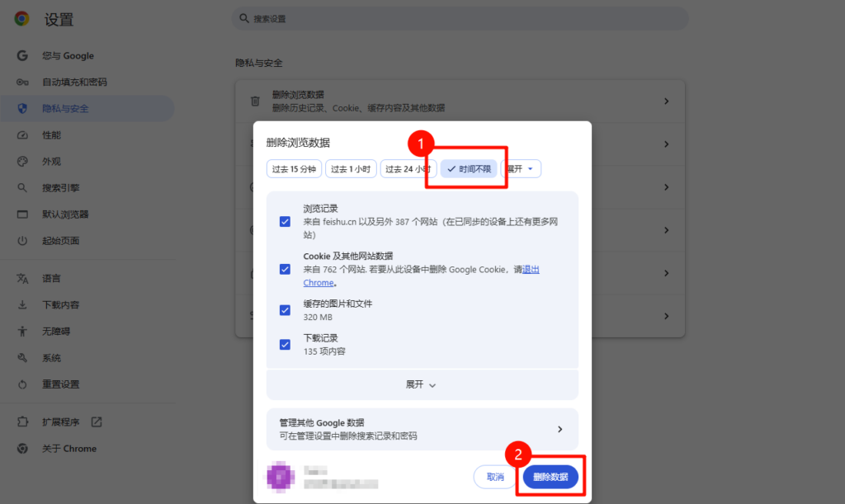845x504 pixels.
Task: Click the 性能 speedometer icon
Action: pyautogui.click(x=22, y=135)
